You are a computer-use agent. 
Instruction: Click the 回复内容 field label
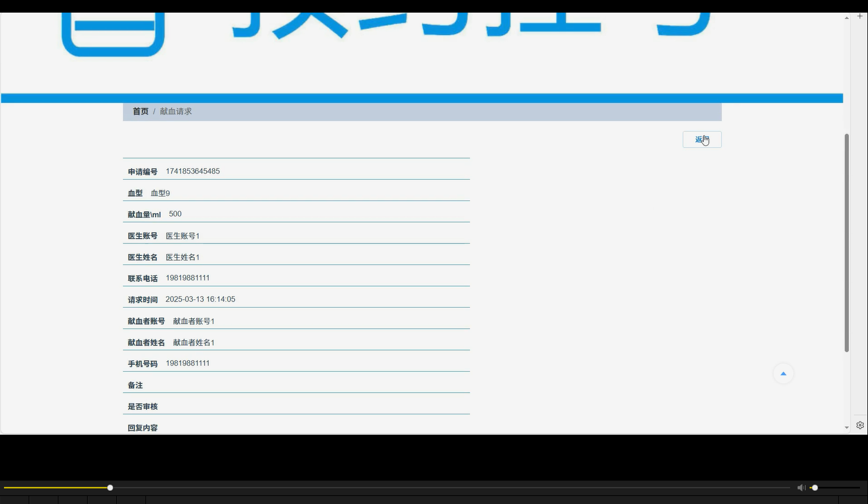point(143,428)
